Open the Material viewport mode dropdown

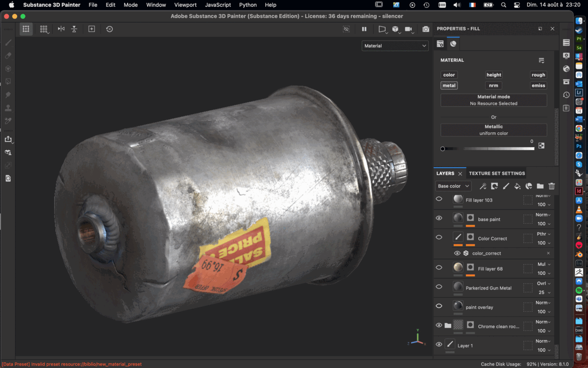coord(395,45)
